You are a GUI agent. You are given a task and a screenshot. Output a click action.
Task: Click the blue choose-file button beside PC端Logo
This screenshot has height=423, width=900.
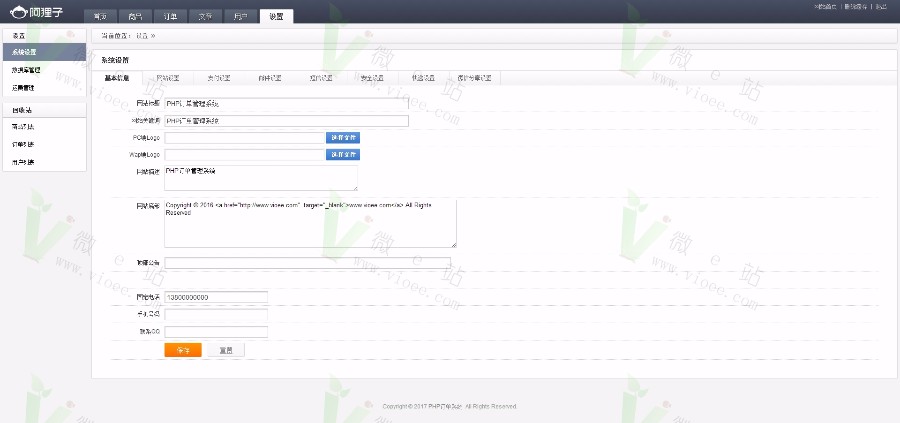pyautogui.click(x=343, y=138)
